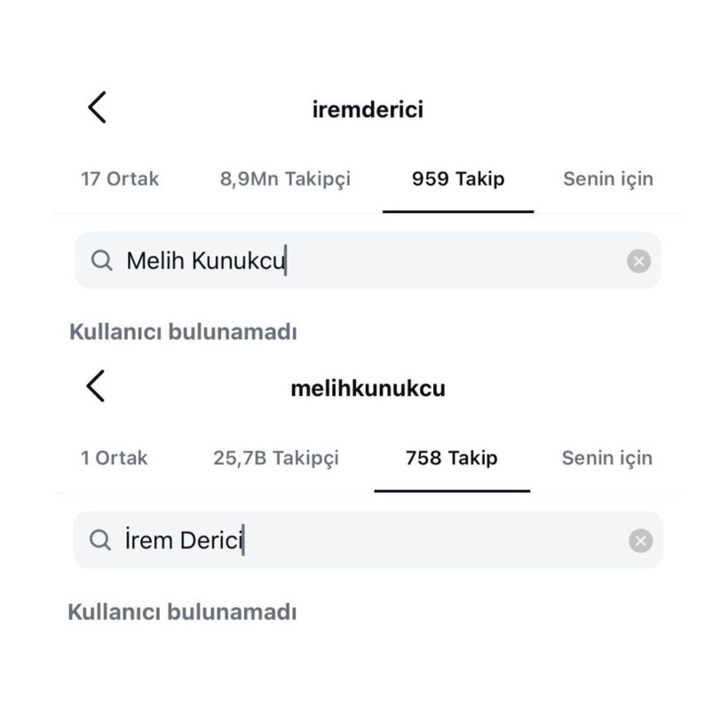Open the Senin için tab for iremderici
Image resolution: width=728 pixels, height=728 pixels.
[608, 178]
